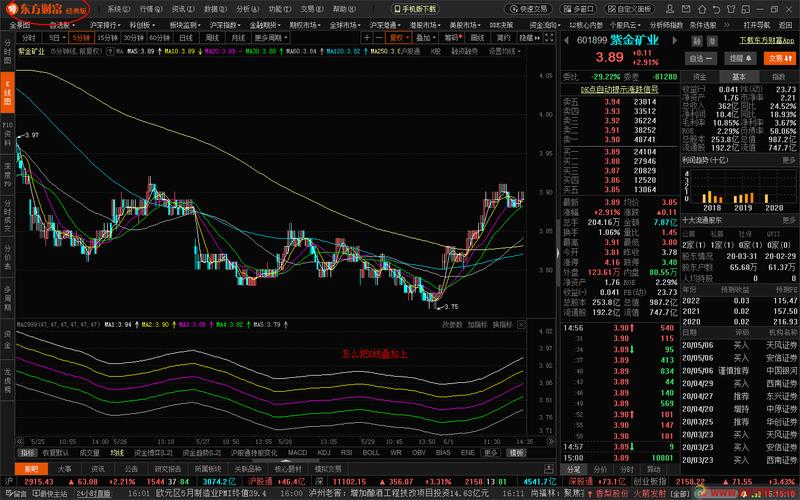Open the skin theme shirt icon
The height and width of the screenshot is (500, 800).
(x=732, y=9)
